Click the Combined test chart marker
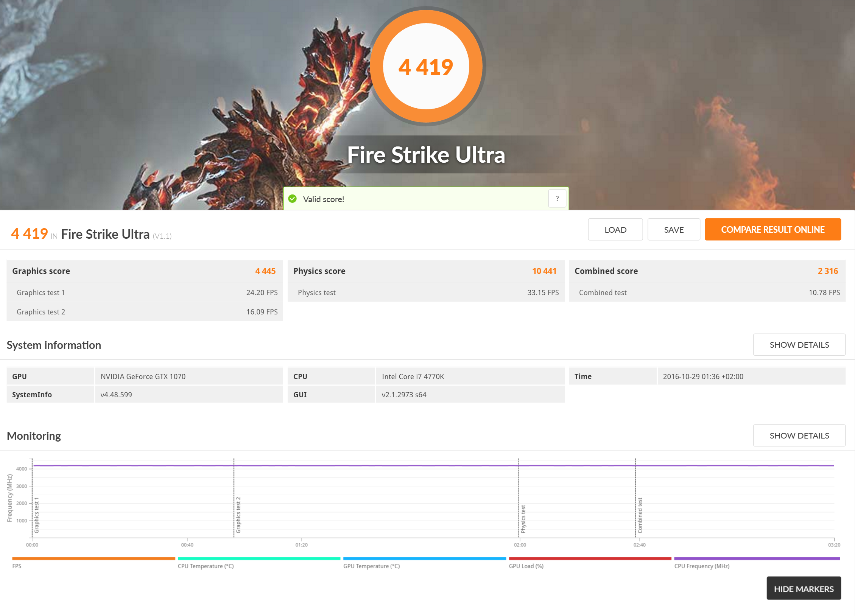Viewport: 855px width, 616px height. point(640,515)
